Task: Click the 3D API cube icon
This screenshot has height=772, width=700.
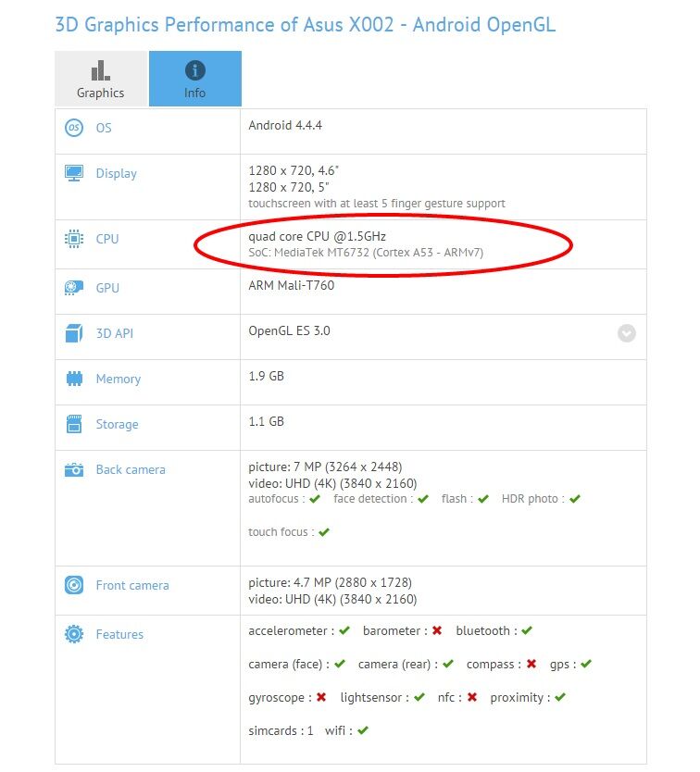Action: [74, 333]
